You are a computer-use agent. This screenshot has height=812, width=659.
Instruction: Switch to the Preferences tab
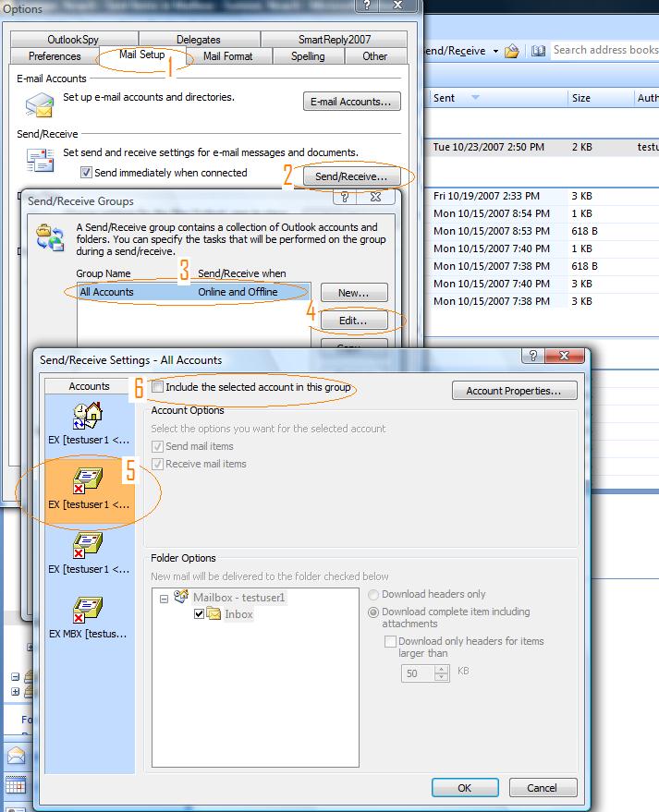click(x=55, y=56)
